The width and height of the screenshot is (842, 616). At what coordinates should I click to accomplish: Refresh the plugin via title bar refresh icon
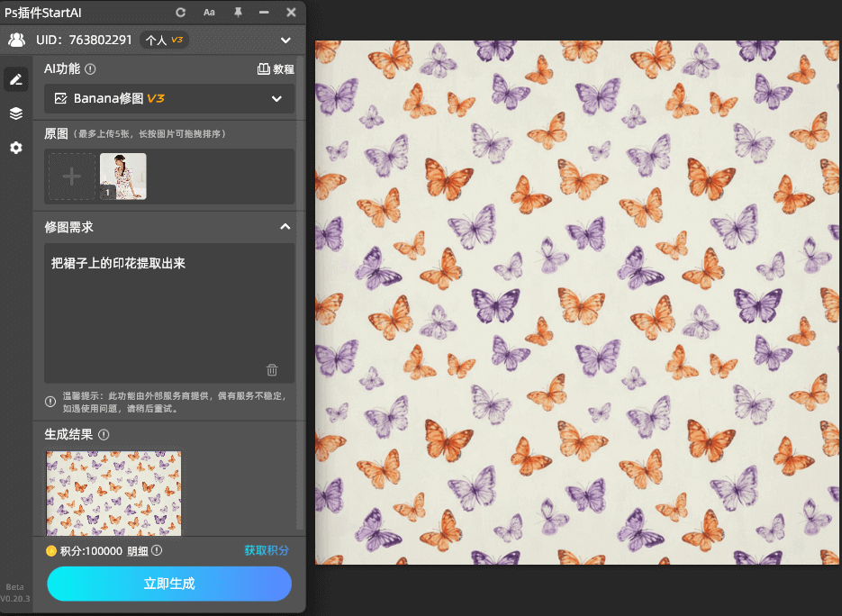coord(179,12)
